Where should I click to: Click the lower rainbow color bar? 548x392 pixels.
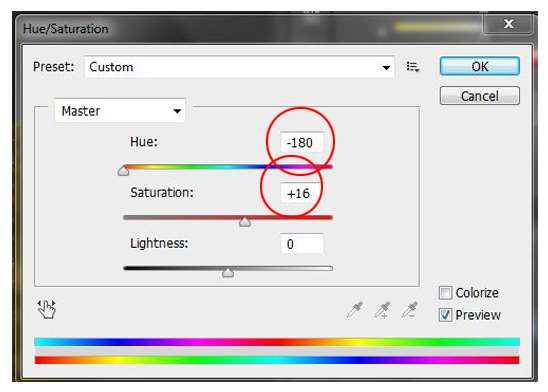[277, 360]
